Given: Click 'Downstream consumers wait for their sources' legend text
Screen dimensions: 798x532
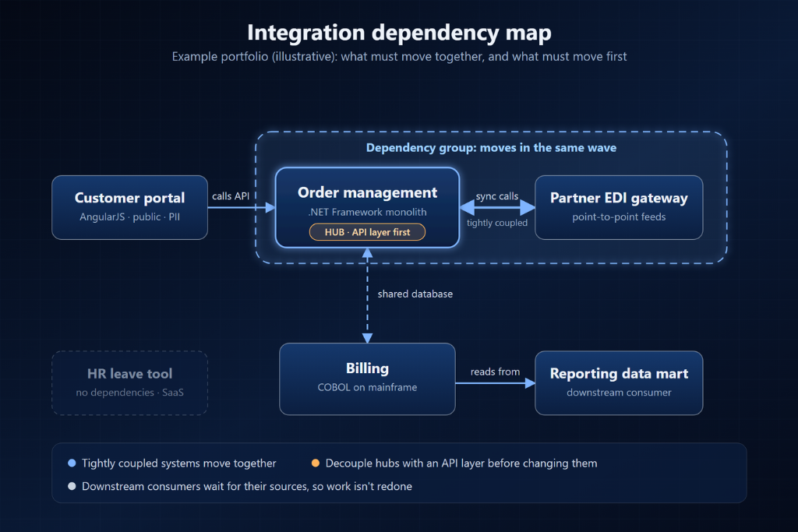Looking at the screenshot, I should 247,486.
